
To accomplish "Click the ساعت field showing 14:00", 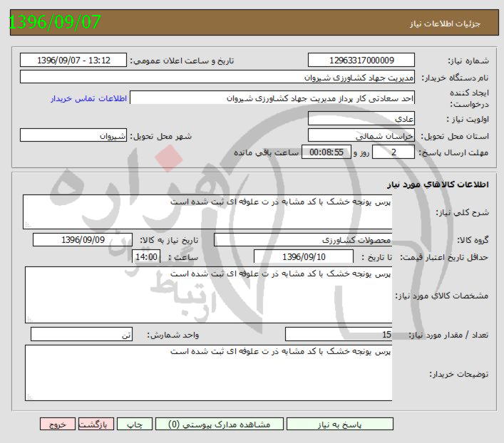I will tap(146, 256).
